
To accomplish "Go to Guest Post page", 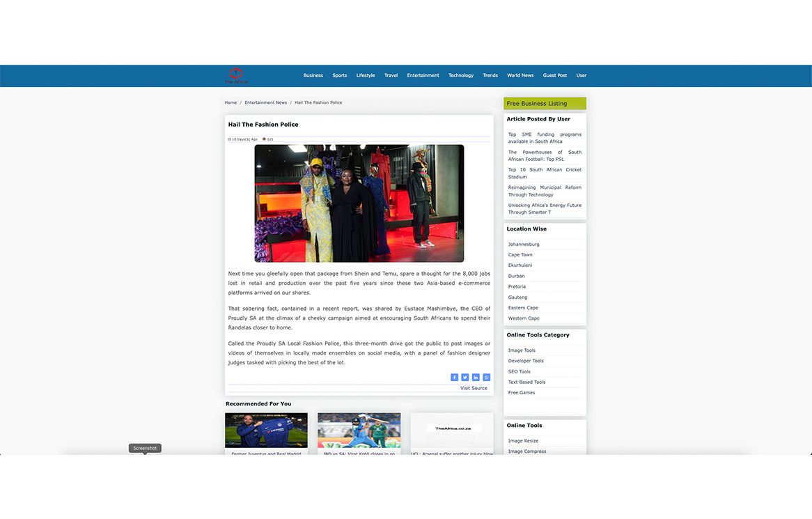I will pos(554,75).
